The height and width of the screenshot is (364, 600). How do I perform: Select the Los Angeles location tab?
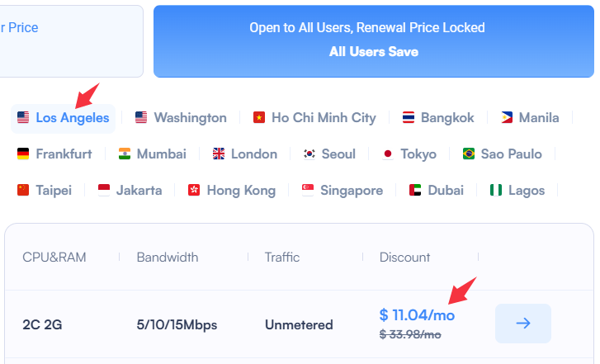[x=64, y=119]
